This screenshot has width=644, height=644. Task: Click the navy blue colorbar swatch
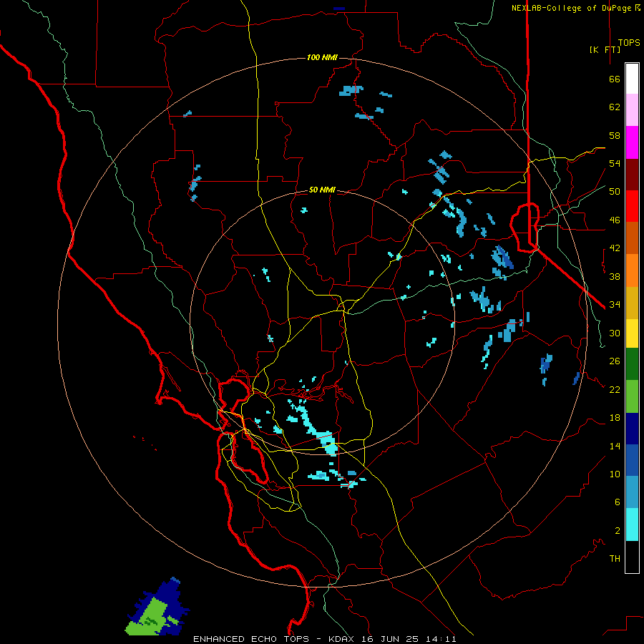tap(632, 429)
